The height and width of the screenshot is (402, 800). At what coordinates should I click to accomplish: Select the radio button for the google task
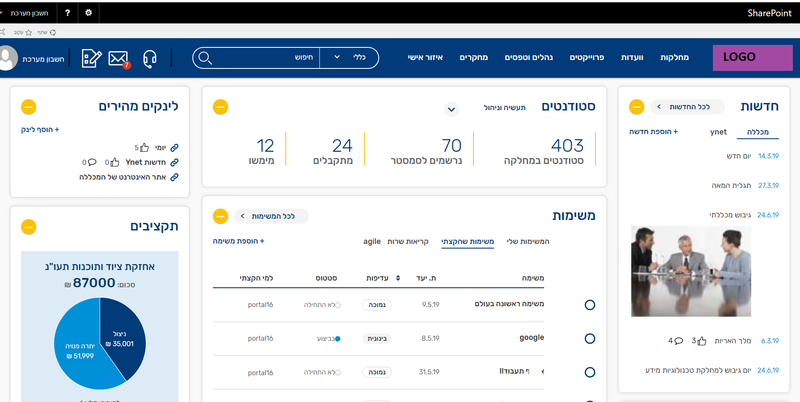[x=590, y=339]
